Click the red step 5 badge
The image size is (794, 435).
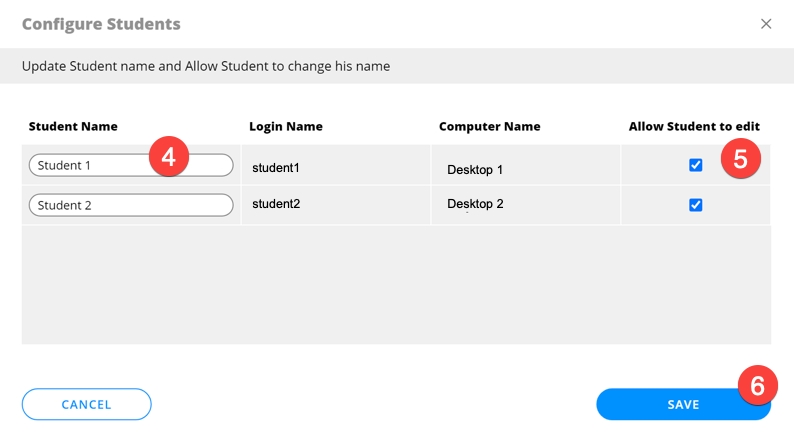point(740,159)
